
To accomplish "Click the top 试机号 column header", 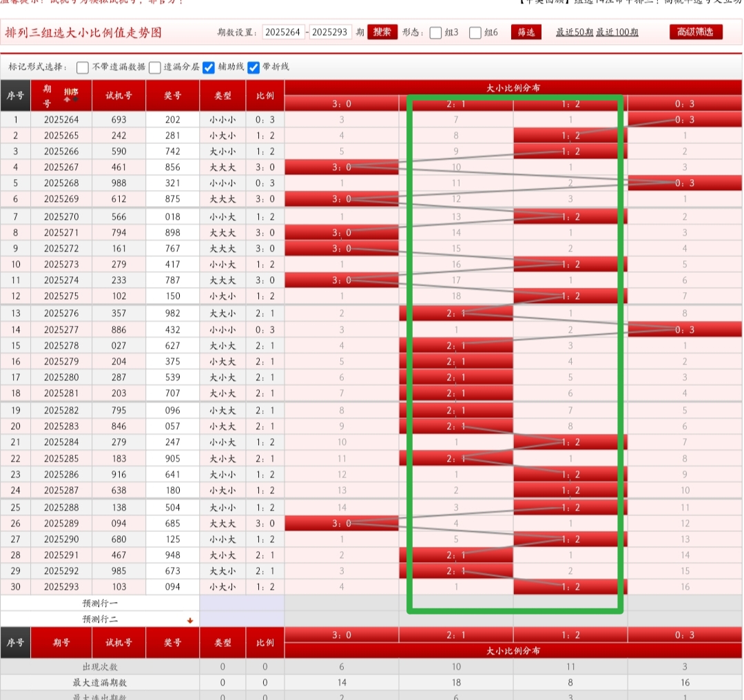I will tap(118, 96).
